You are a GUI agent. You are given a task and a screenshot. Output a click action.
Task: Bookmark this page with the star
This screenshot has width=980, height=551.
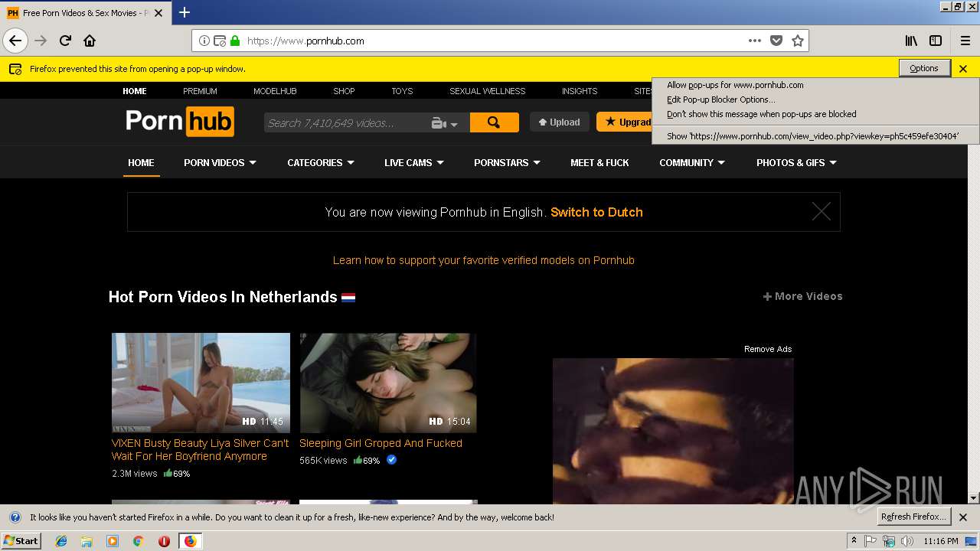[x=798, y=41]
